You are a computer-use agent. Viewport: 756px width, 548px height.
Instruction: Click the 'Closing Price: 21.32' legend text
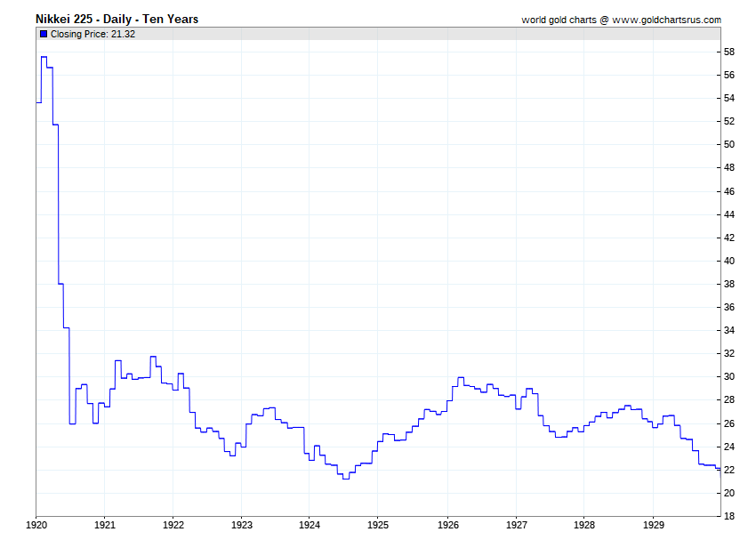tap(92, 34)
